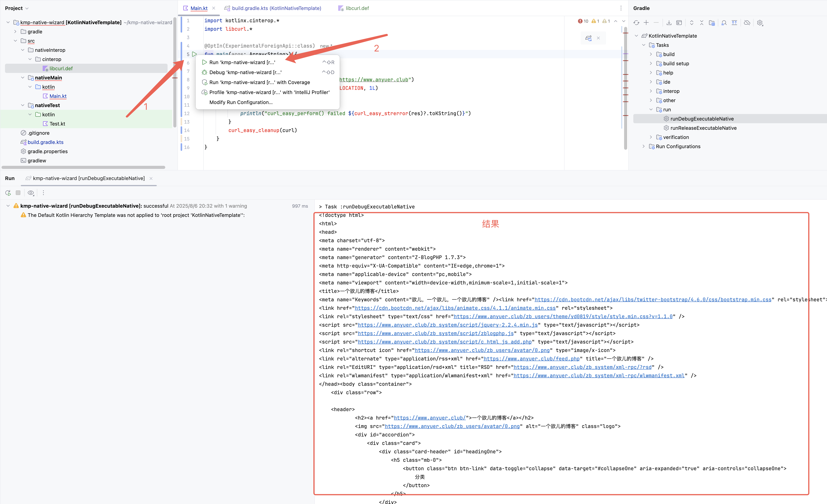The image size is (827, 504).
Task: Click the Gradle sync/reload projects icon
Action: coord(636,23)
